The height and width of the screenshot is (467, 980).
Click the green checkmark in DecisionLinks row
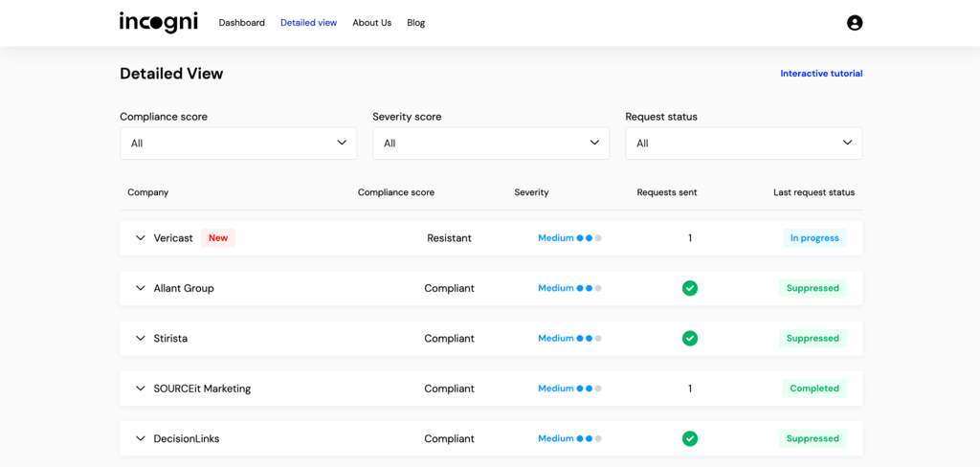pos(690,438)
